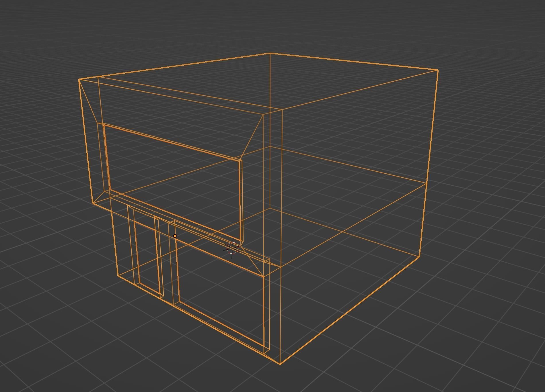
Task: Click the 3D cursor crosshair
Action: click(x=232, y=248)
